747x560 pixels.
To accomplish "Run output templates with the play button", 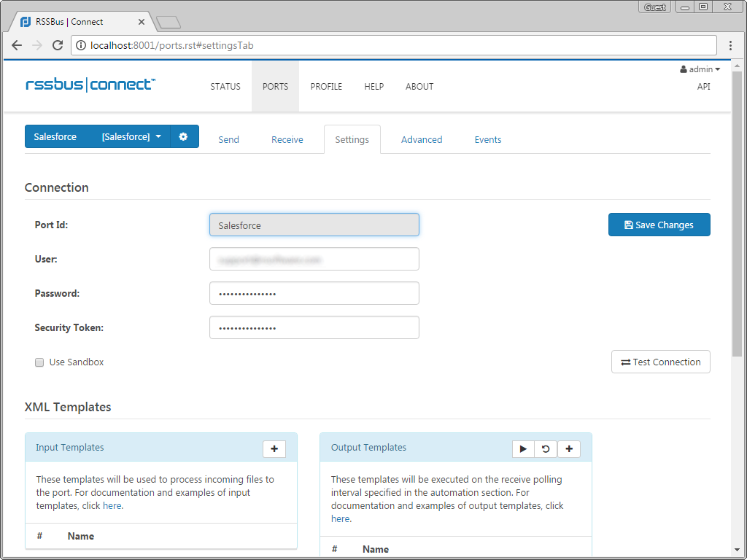I will coord(523,448).
